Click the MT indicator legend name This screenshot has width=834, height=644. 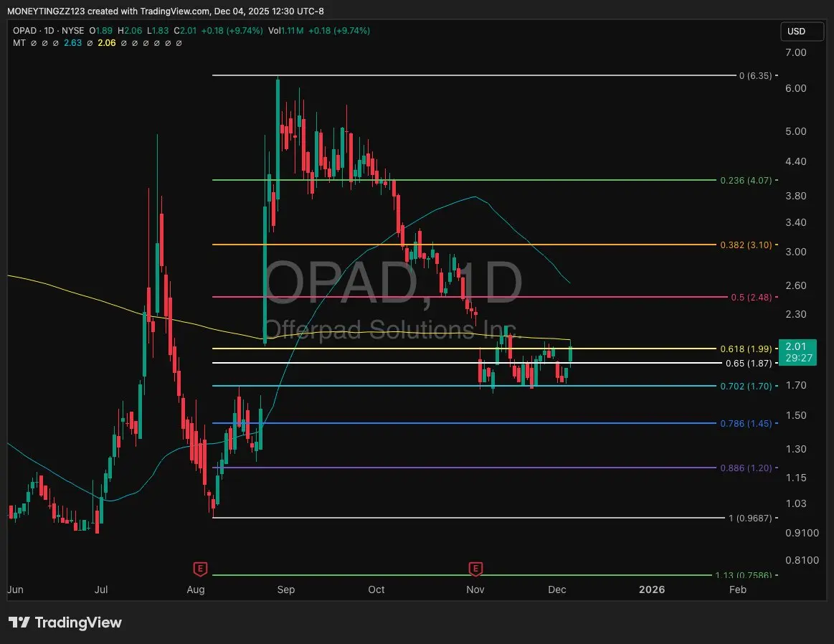(x=19, y=43)
